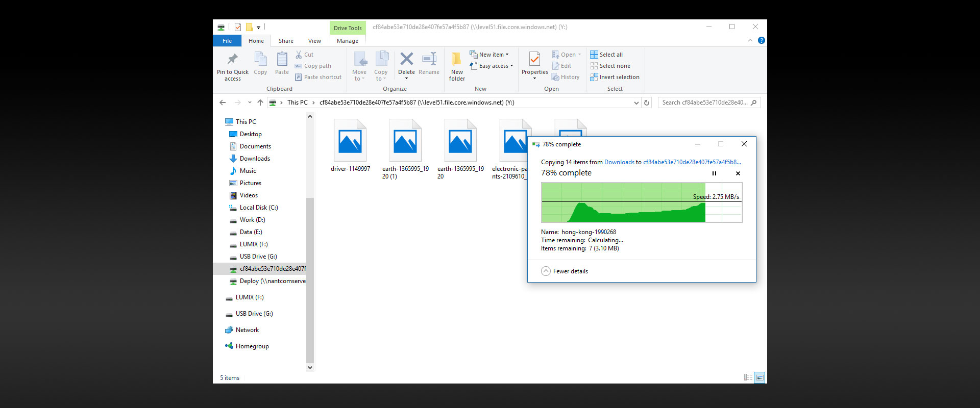Collapse copy dialog with Fewer details
The height and width of the screenshot is (408, 980).
565,271
